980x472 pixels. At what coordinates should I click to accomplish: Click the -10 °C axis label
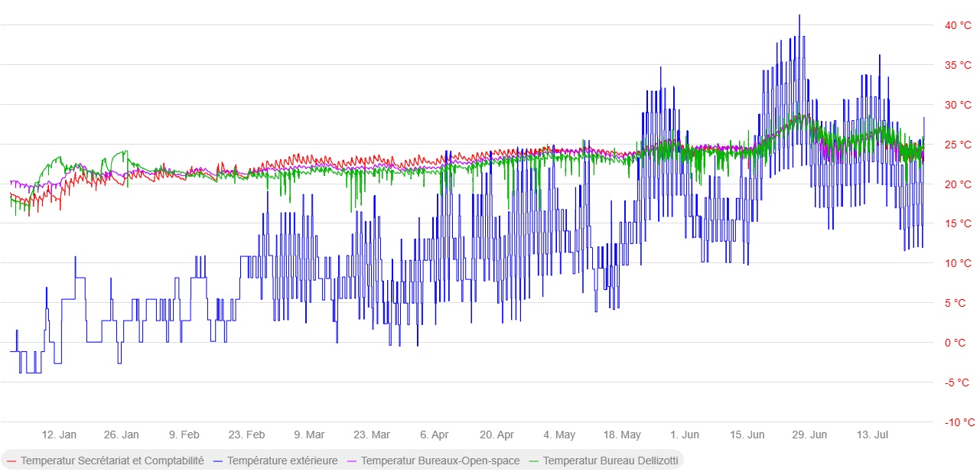(x=959, y=422)
